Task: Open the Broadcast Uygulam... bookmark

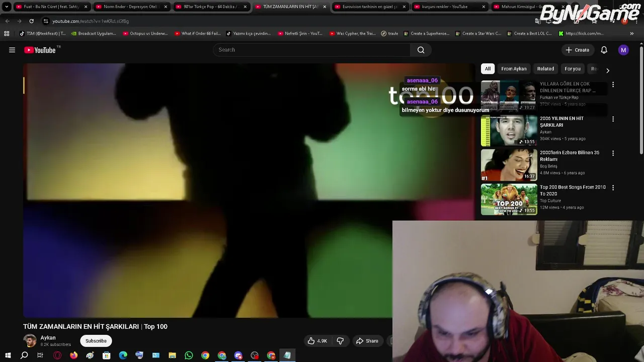Action: (x=94, y=34)
